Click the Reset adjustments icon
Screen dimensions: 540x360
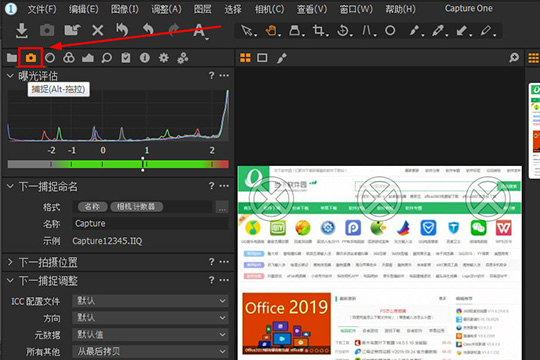(122, 30)
